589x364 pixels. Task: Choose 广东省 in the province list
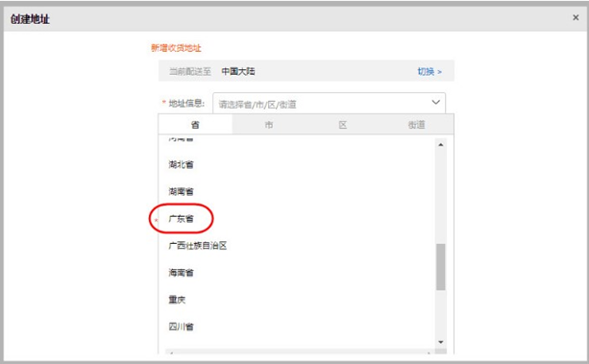181,218
